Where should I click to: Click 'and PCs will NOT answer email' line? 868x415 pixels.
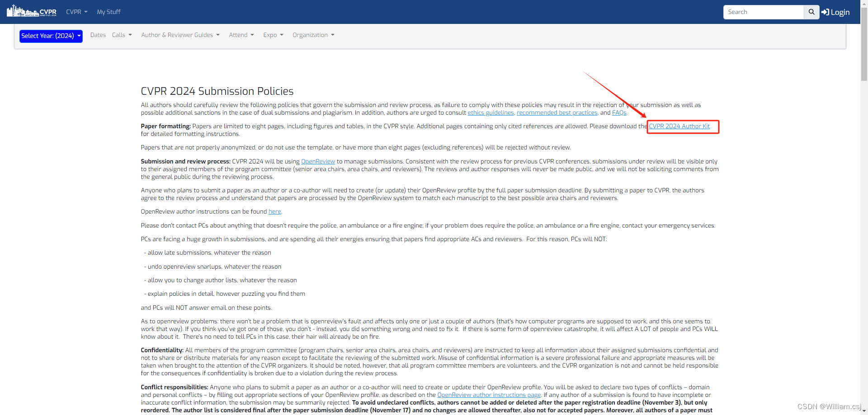coord(206,308)
